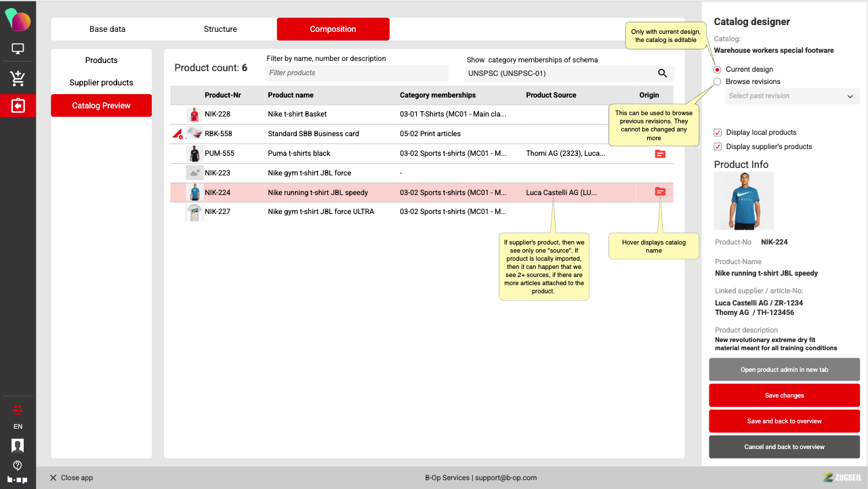This screenshot has width=868, height=489.
Task: Expand the Select past revision dropdown
Action: click(x=791, y=96)
